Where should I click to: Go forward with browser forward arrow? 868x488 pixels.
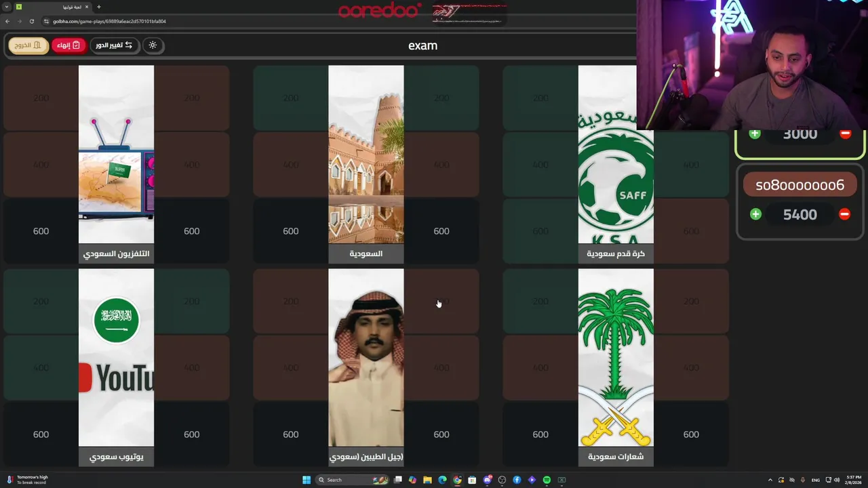pyautogui.click(x=20, y=21)
